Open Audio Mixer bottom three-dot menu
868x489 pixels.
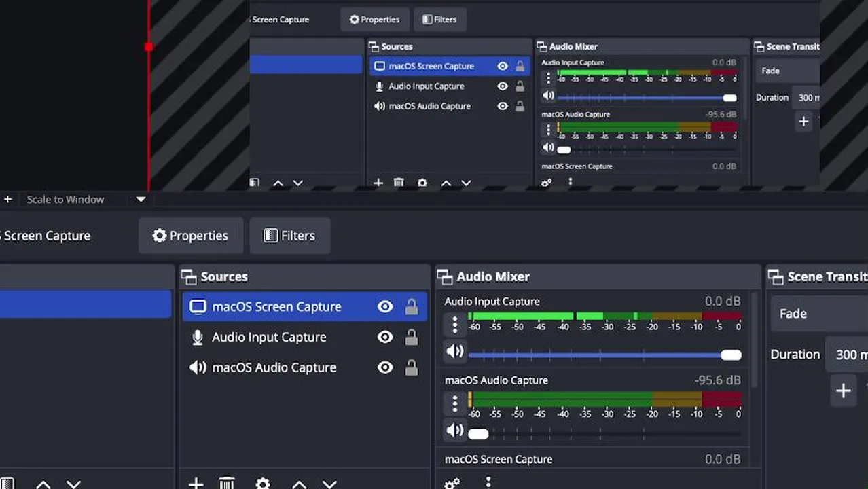pos(488,482)
